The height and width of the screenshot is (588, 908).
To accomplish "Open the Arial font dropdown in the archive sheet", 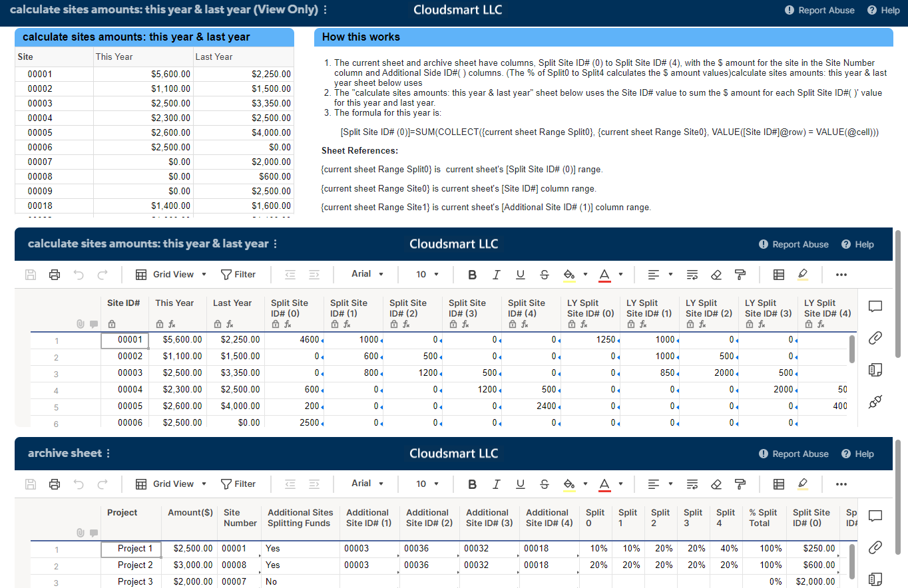I will tap(368, 484).
